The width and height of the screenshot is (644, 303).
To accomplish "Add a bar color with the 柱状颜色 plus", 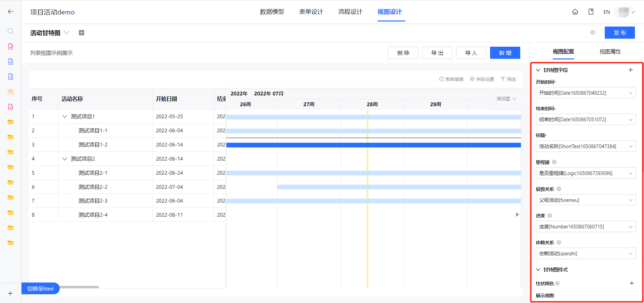I will pyautogui.click(x=632, y=283).
